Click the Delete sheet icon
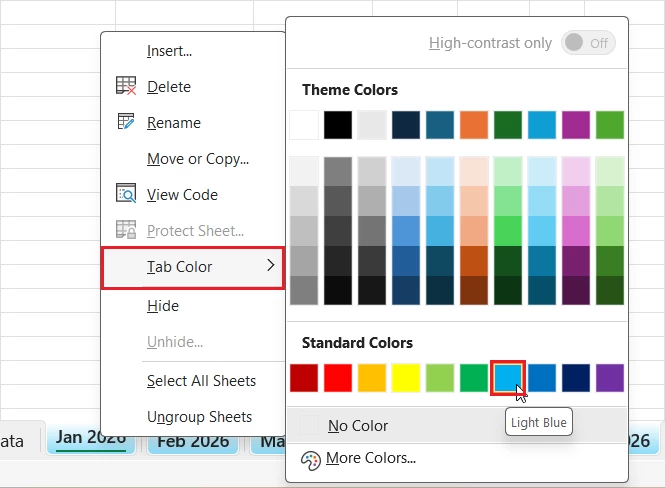 pos(126,86)
